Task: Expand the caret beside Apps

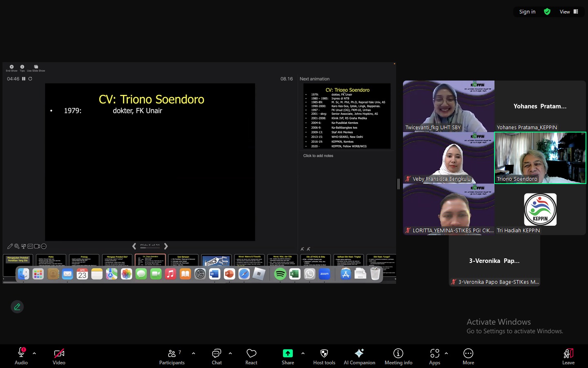Action: click(x=446, y=353)
